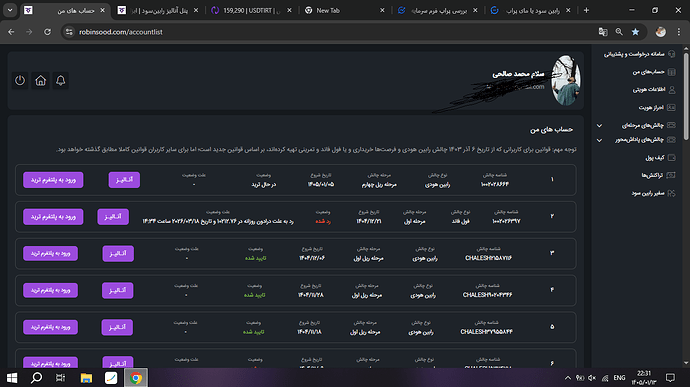Click the چالش‌های مرحله‌ای sidebar icon
This screenshot has width=690, height=387.
tap(671, 125)
